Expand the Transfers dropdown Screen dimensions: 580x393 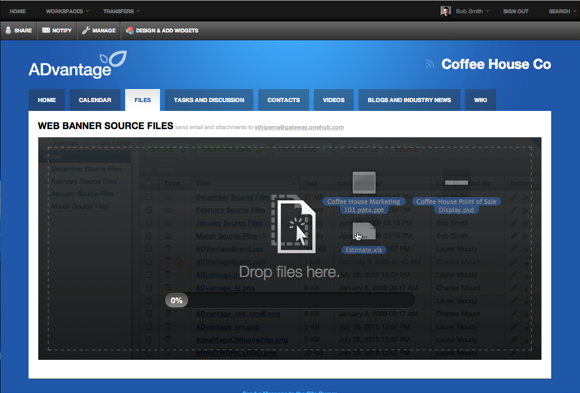pyautogui.click(x=121, y=11)
